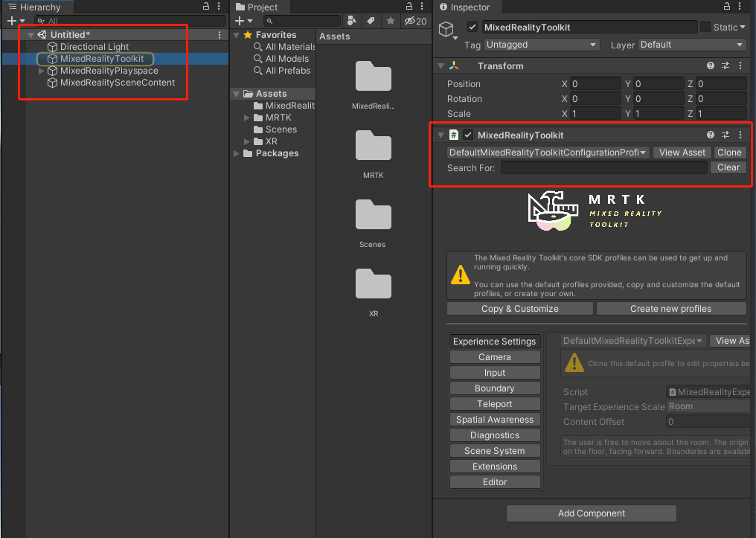
Task: Open MixedRealityToolkit component presets icon
Action: (x=725, y=135)
